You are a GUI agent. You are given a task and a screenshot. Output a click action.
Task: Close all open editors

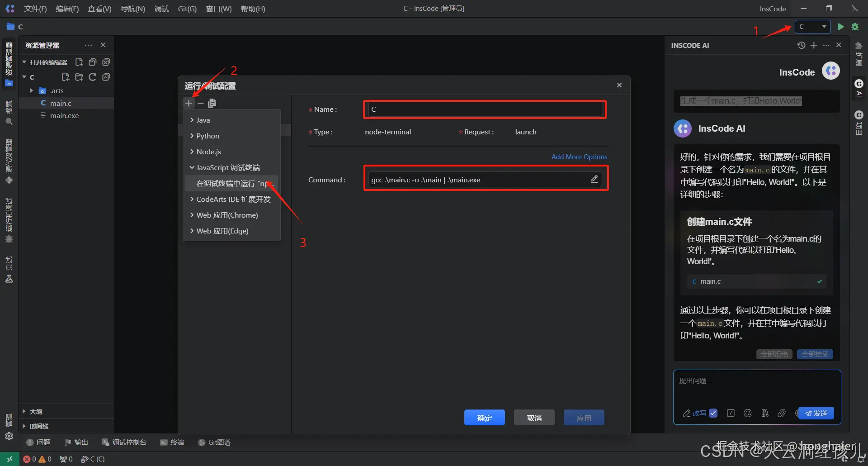click(x=106, y=62)
